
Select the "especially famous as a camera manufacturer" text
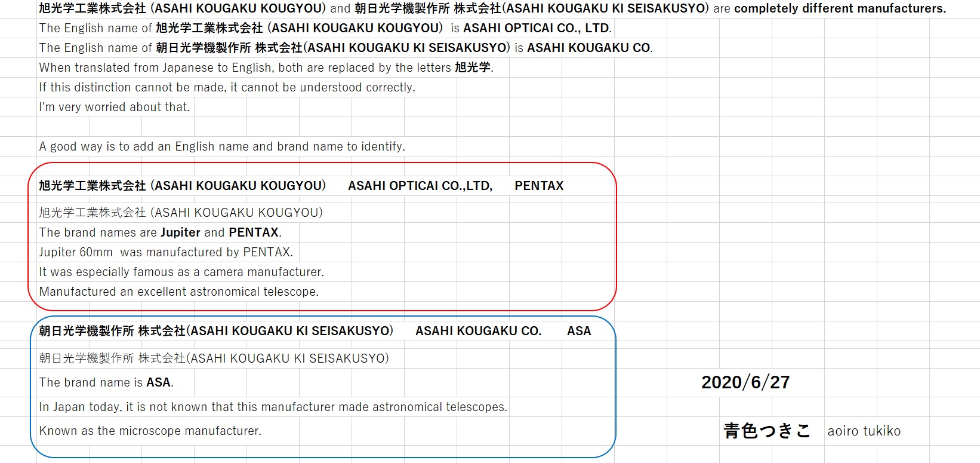(181, 272)
